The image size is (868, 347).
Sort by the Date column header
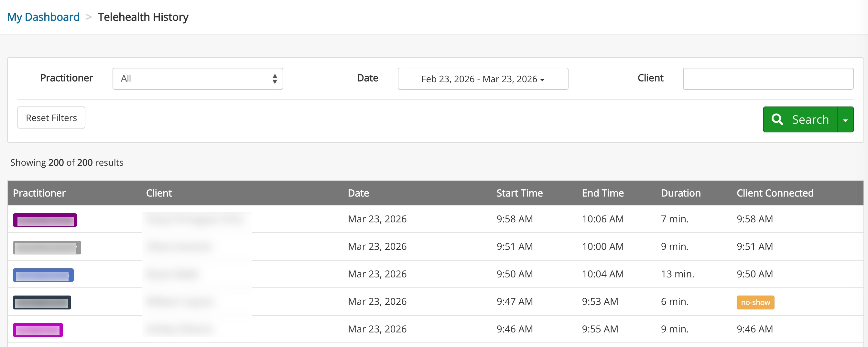[x=358, y=193]
